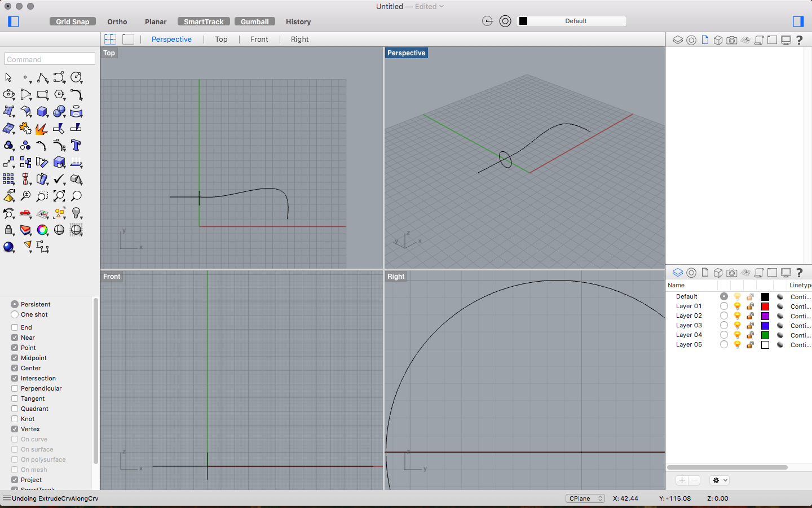This screenshot has width=812, height=508.
Task: Open the Default layer dropdown in toolbar
Action: pos(572,21)
